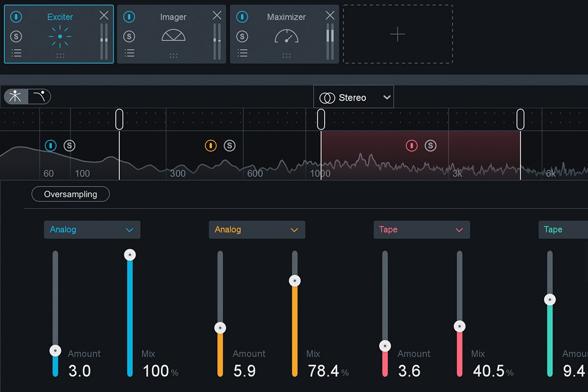Select the flat crossover slope icon
The width and height of the screenshot is (588, 392).
pos(15,96)
